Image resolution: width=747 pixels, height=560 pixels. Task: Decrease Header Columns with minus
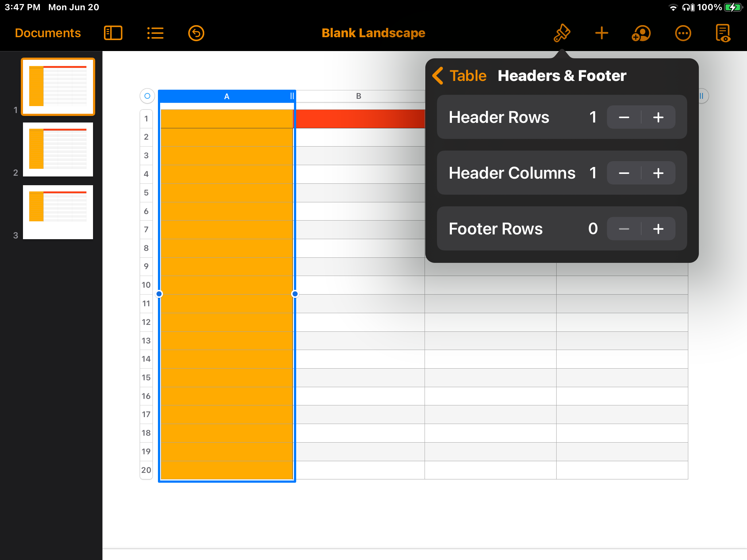point(624,173)
